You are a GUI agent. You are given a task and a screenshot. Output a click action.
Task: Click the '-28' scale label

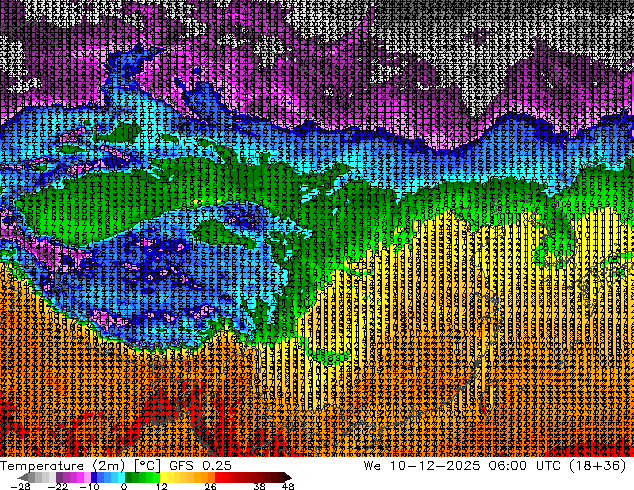tap(20, 486)
